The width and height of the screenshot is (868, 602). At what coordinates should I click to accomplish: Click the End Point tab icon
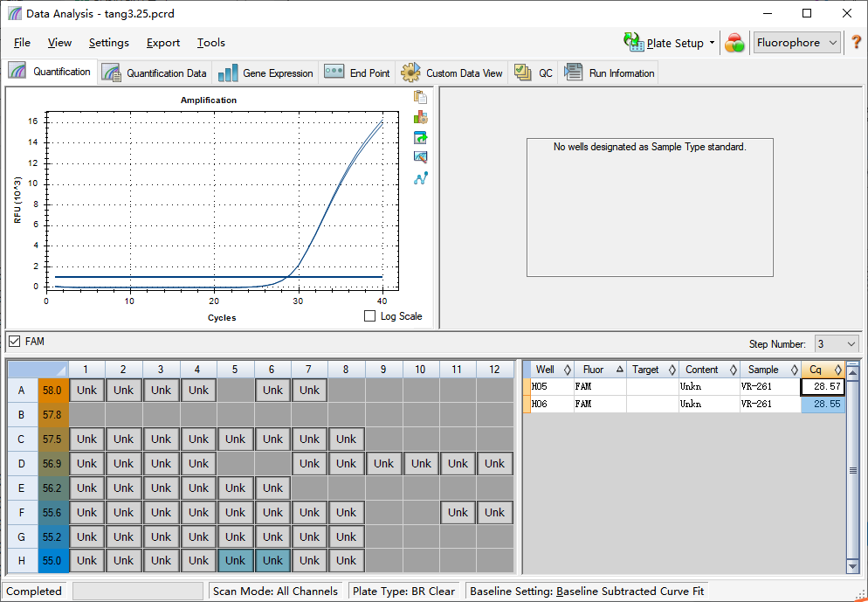click(334, 72)
